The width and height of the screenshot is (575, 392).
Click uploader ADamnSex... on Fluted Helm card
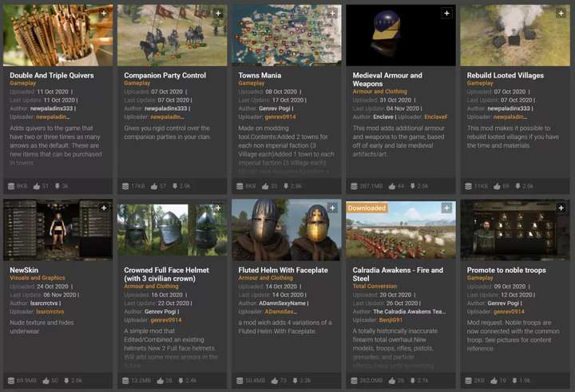[281, 311]
